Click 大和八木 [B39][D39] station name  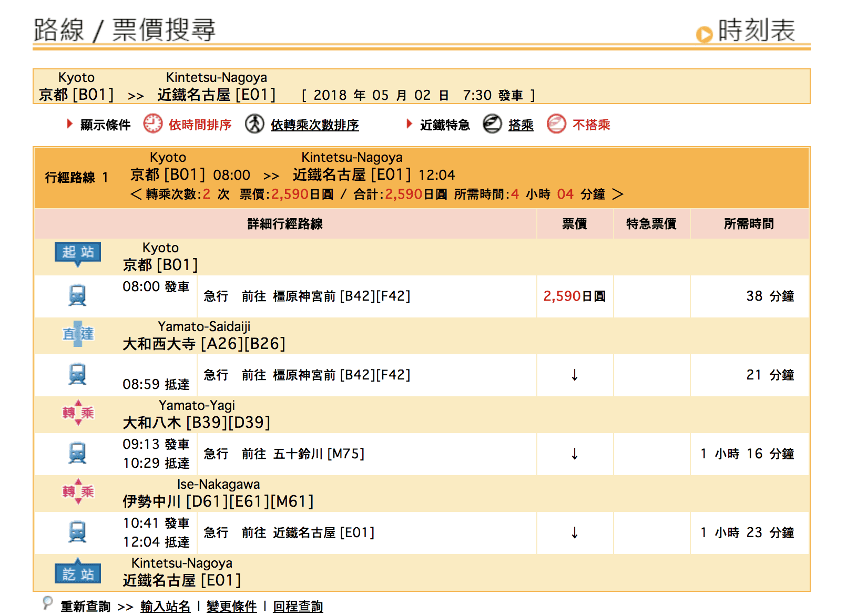[x=197, y=423]
